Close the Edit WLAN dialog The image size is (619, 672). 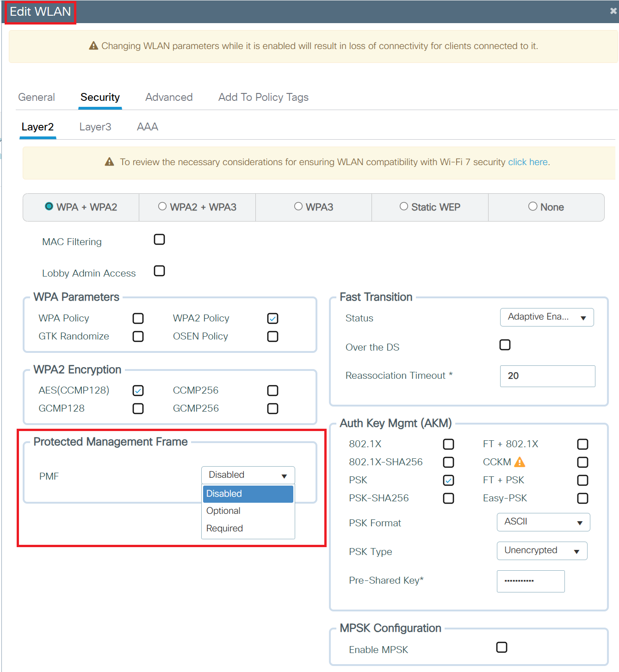coord(613,11)
